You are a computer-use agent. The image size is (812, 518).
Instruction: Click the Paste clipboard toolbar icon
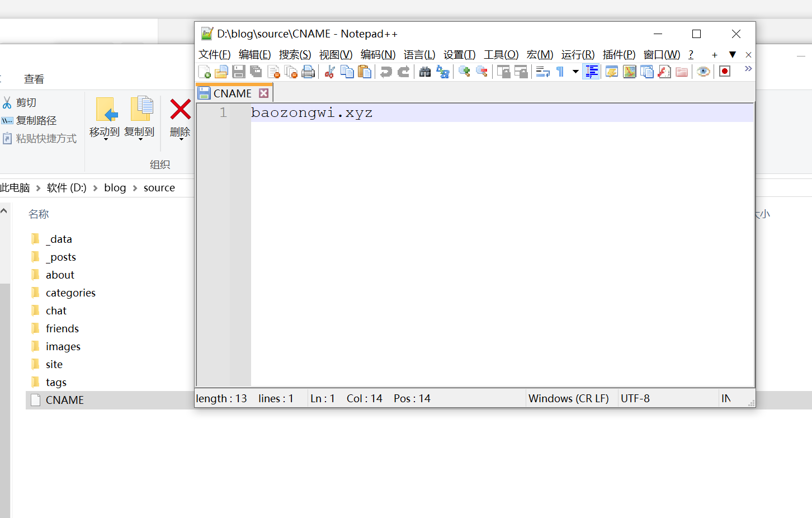pyautogui.click(x=365, y=72)
